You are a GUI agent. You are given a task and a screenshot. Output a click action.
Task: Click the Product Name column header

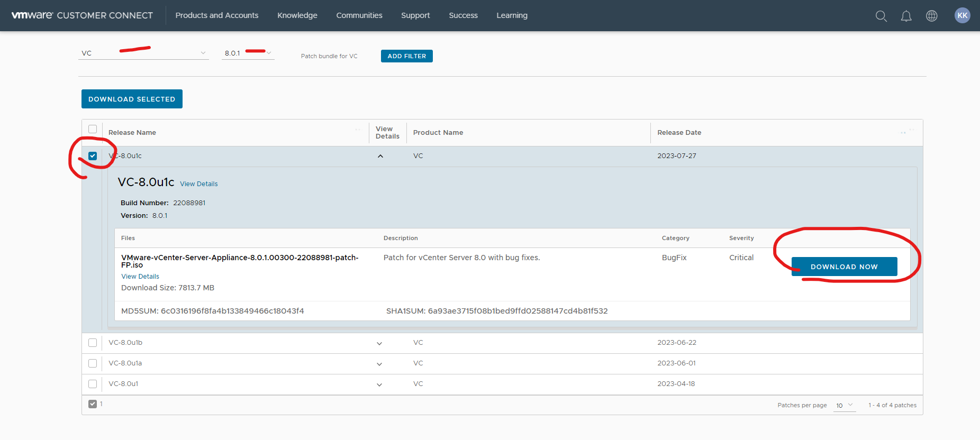[x=438, y=133]
